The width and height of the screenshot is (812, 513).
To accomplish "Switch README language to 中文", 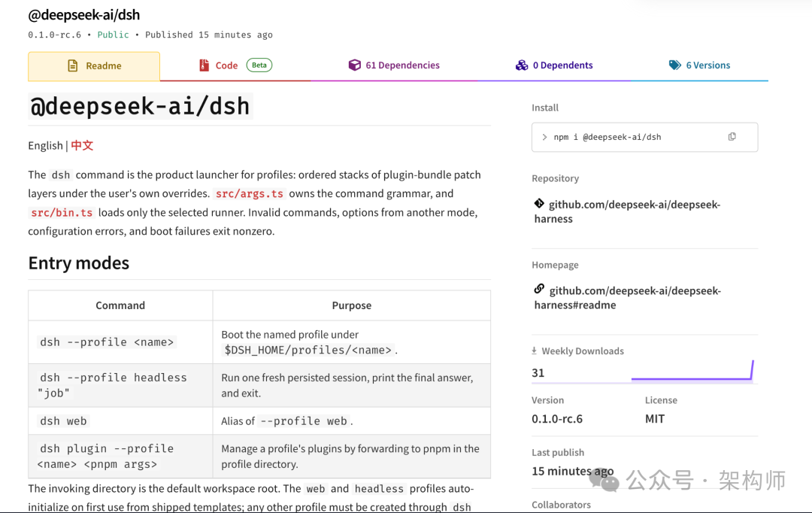I will 82,146.
